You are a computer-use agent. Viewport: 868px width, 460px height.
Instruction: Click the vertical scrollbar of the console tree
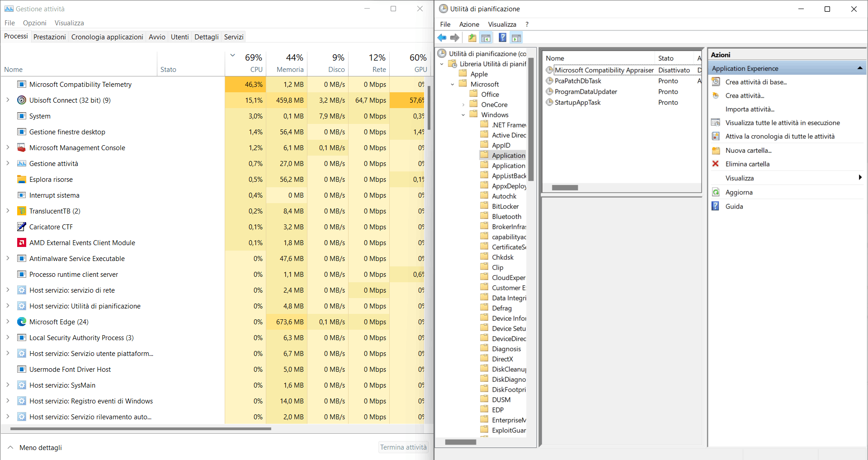pos(531,119)
